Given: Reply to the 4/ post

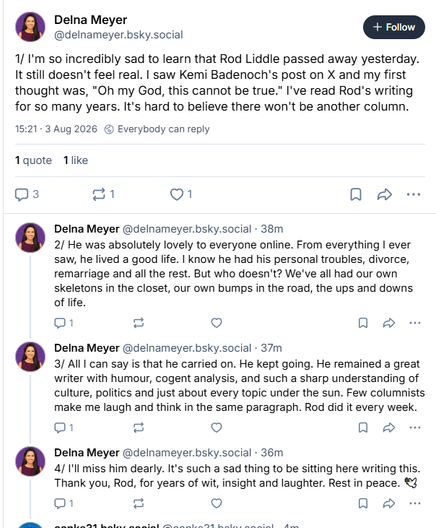Looking at the screenshot, I should pyautogui.click(x=64, y=503).
